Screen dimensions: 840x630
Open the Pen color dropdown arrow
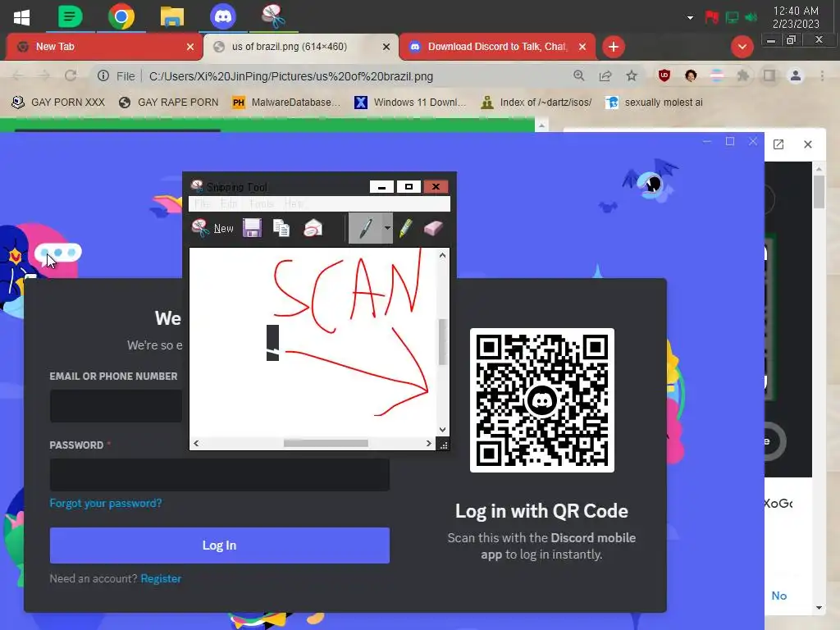tap(387, 228)
